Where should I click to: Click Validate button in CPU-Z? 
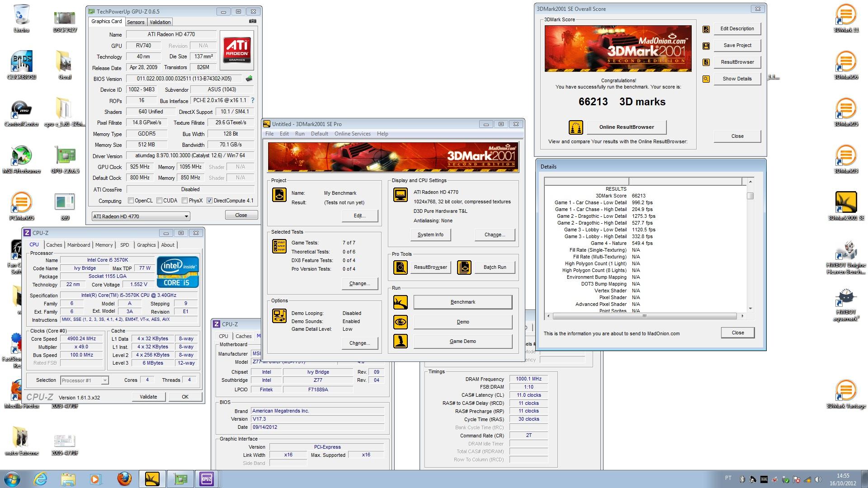pos(148,397)
